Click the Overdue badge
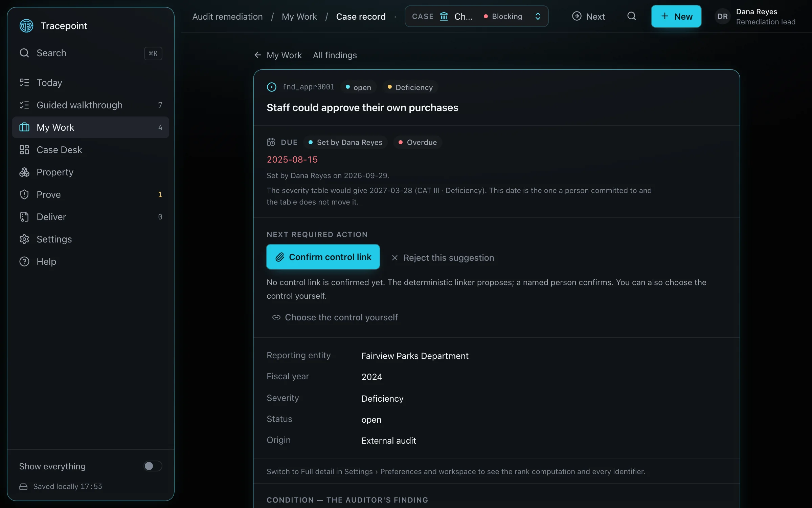The image size is (812, 508). pos(418,142)
